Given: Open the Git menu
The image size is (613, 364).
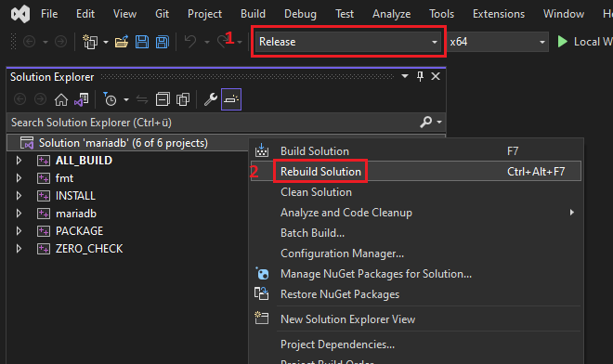Looking at the screenshot, I should pyautogui.click(x=162, y=14).
